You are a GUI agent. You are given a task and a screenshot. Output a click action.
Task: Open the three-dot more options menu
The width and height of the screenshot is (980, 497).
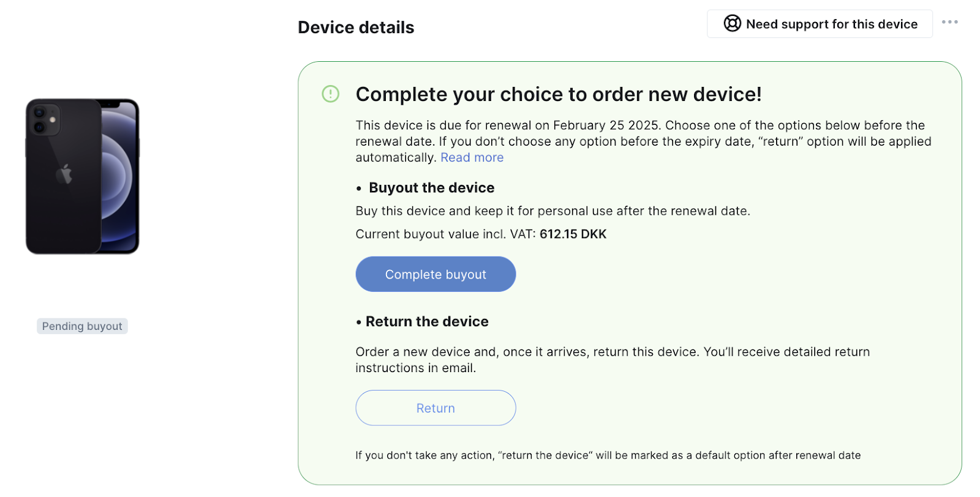click(949, 22)
